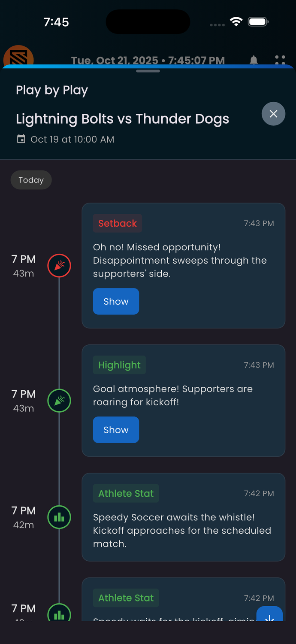Dismiss the Play by Play overlay
296x644 pixels.
[x=273, y=114]
